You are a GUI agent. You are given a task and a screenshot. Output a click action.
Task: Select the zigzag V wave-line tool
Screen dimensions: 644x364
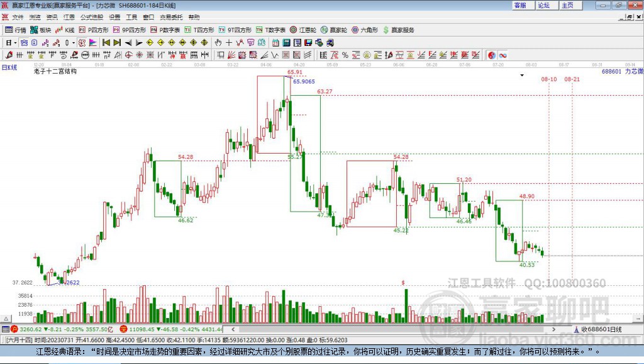pos(274,55)
